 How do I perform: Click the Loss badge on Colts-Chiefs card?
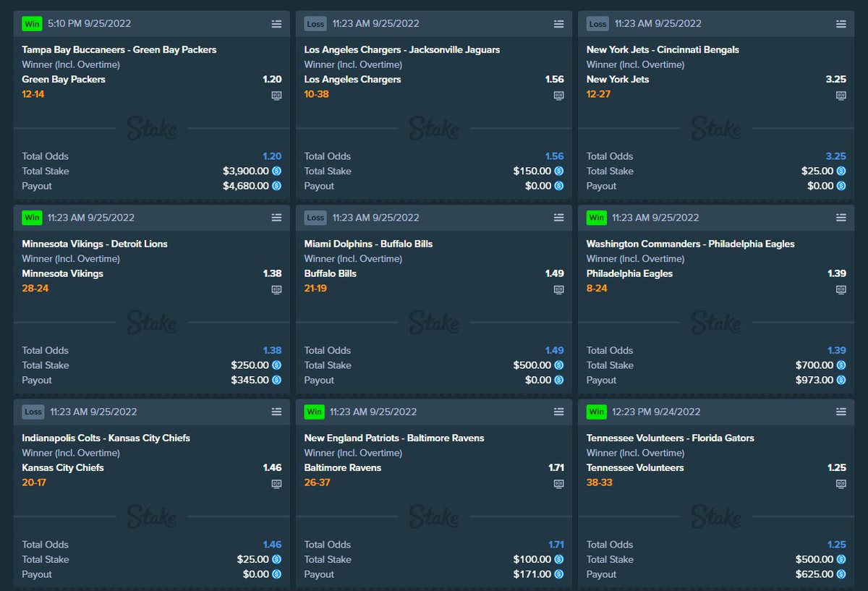point(33,412)
